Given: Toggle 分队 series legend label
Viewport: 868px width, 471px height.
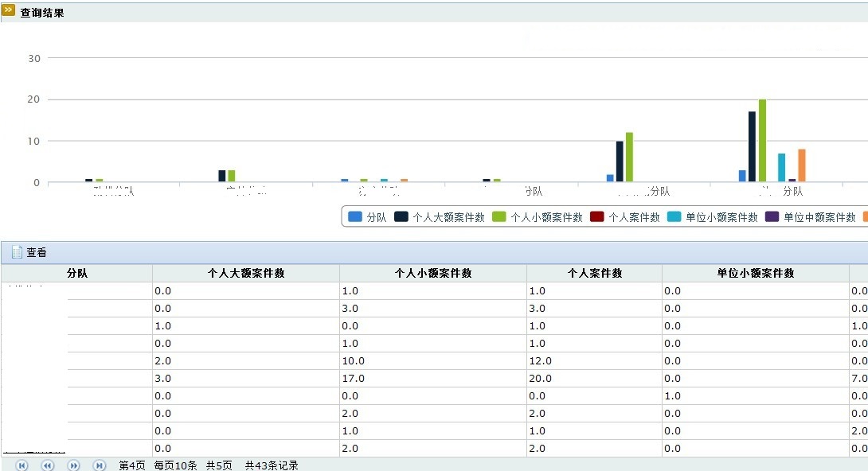Looking at the screenshot, I should click(377, 217).
